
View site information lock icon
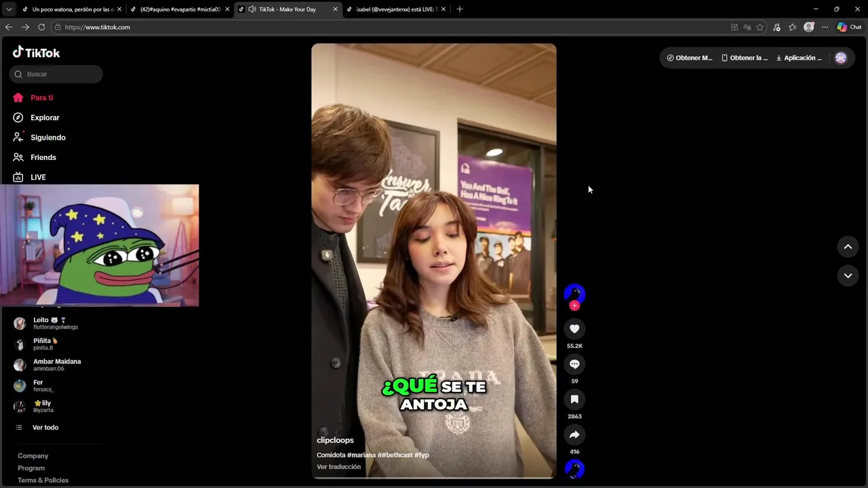58,27
